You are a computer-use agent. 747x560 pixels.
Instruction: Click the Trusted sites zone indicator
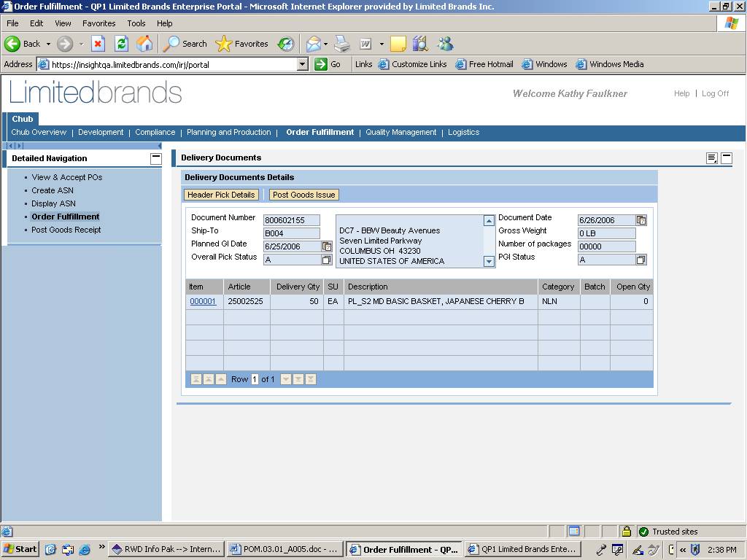click(668, 532)
